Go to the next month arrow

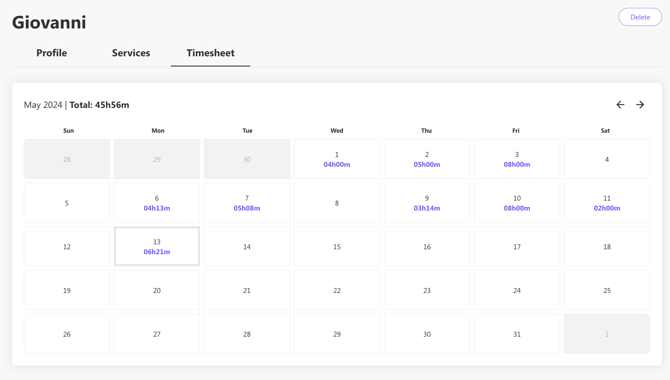pyautogui.click(x=640, y=105)
